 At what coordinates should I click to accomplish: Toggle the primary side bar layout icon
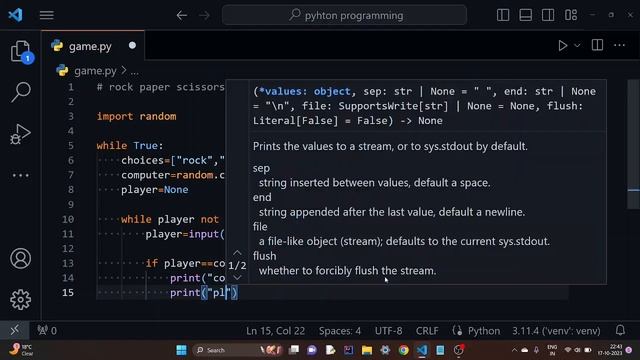503,15
